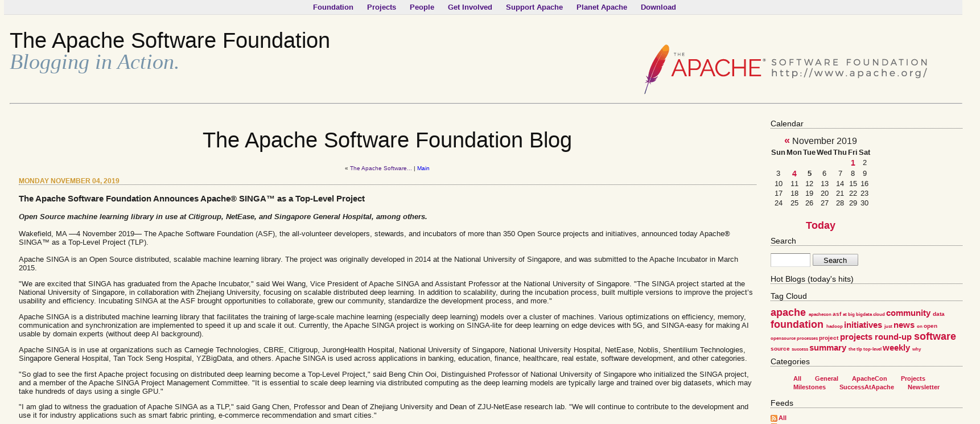Viewport: 980px width, 424px height.
Task: Open the Get Involved menu item
Action: point(470,7)
